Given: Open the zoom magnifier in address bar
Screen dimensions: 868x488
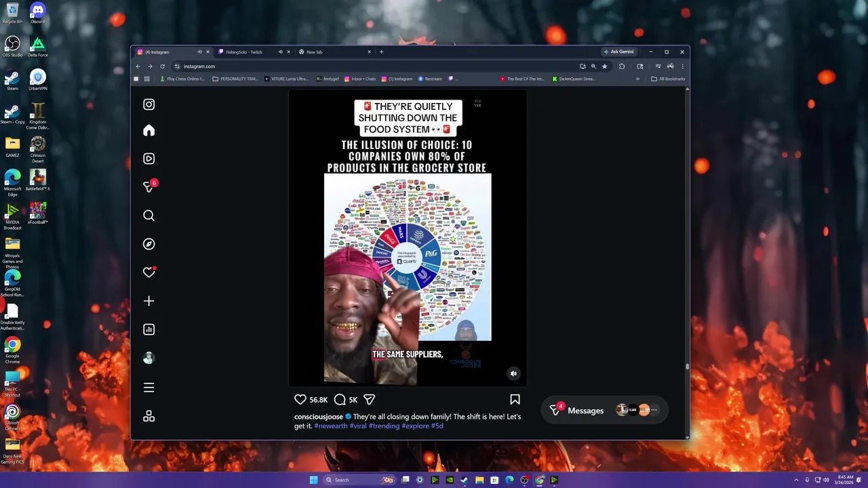Looking at the screenshot, I should [x=593, y=66].
